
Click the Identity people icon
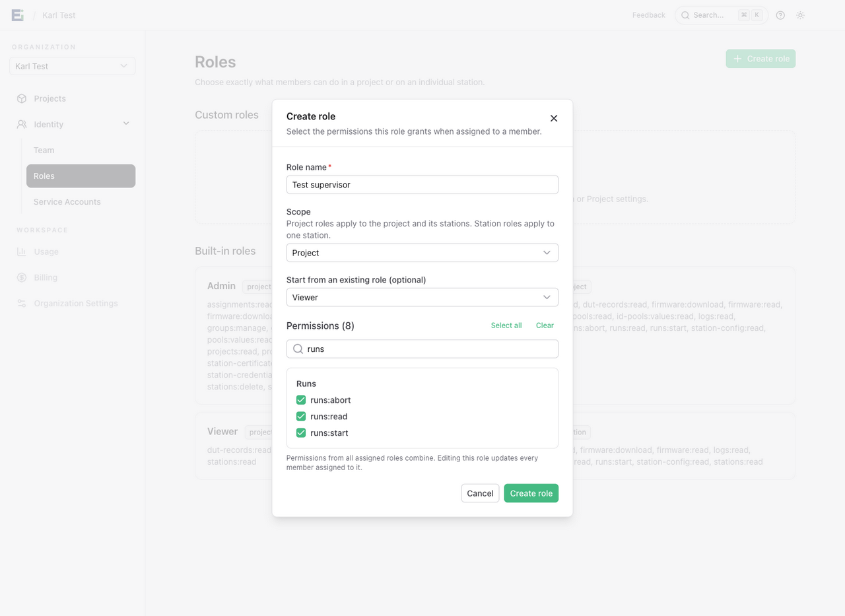point(22,124)
